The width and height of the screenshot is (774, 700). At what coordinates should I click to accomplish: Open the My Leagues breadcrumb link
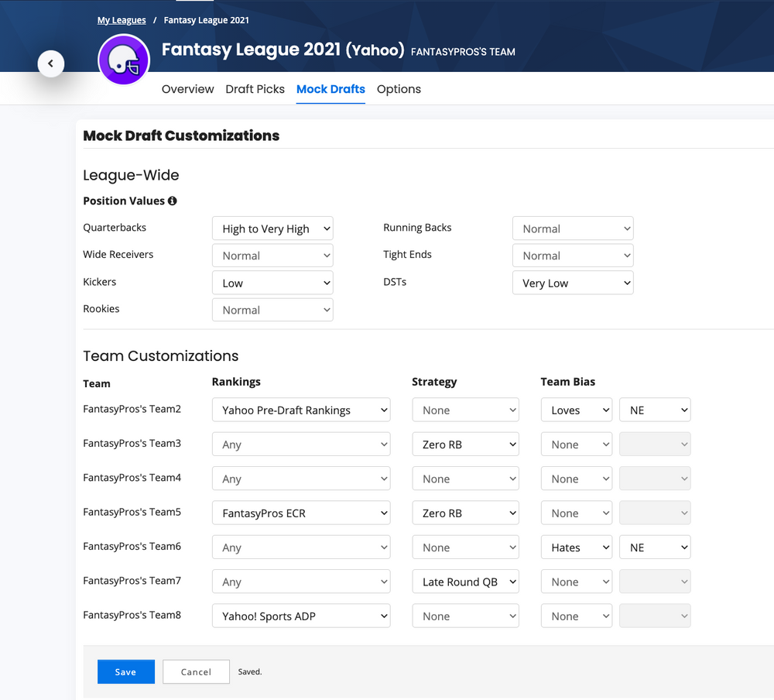tap(121, 19)
